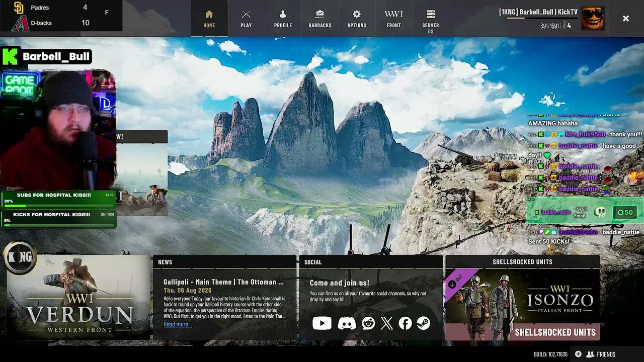
Task: Click the 'Come and join us!' heading
Action: pos(340,283)
